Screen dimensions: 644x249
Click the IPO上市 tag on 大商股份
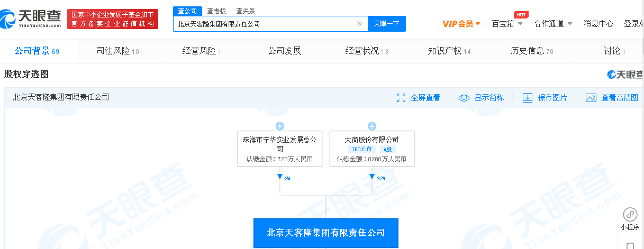click(362, 150)
